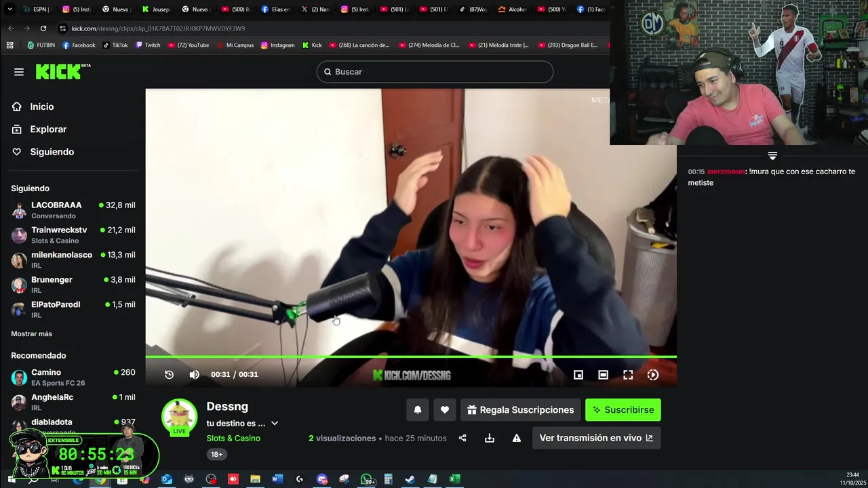Go to Inicio in sidebar
Viewport: 868px width, 488px height.
pos(41,106)
